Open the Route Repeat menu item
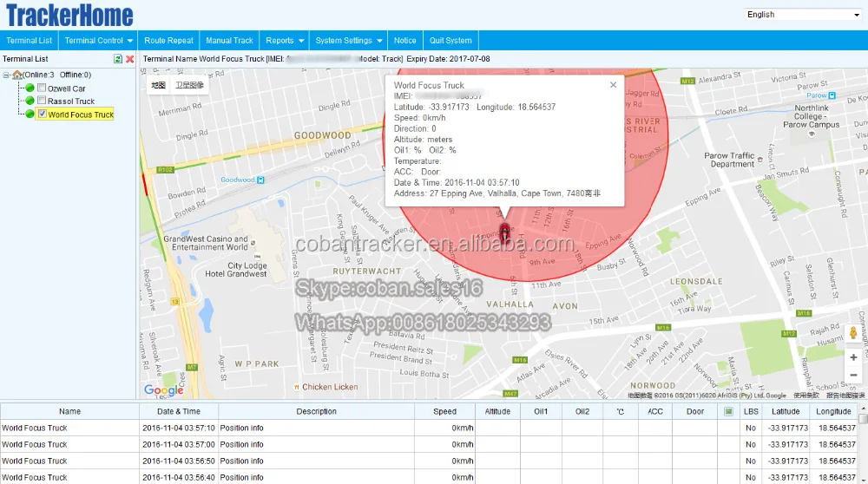 (169, 41)
